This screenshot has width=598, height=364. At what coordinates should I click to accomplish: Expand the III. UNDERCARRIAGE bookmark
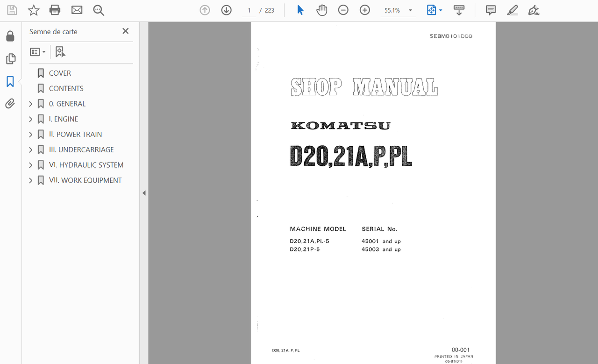point(31,150)
